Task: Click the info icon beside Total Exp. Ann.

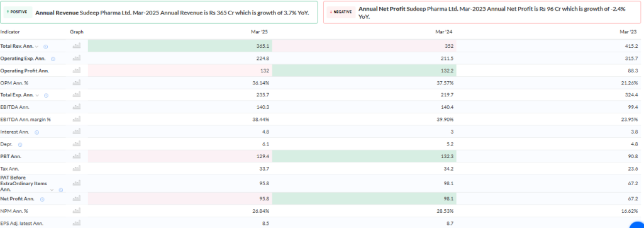Action: (46, 96)
